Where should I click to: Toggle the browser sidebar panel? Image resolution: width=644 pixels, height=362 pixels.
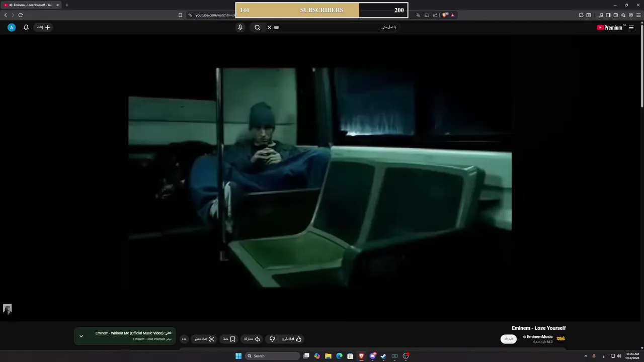(608, 15)
